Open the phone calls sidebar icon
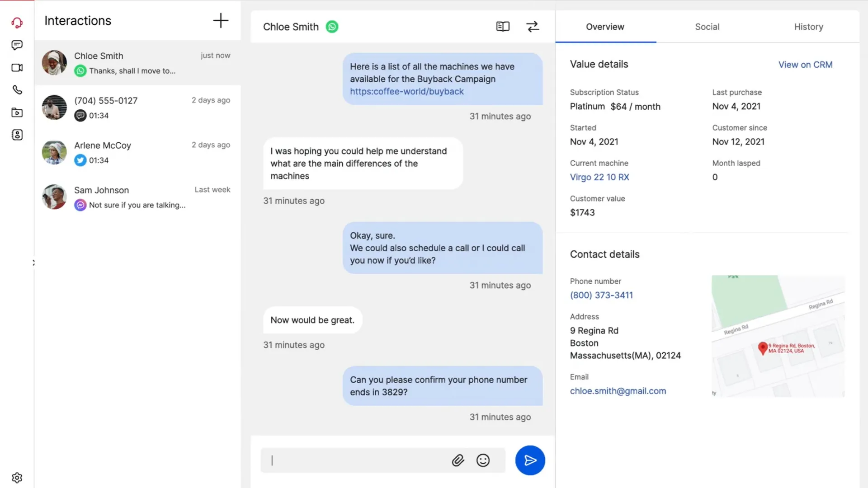 pyautogui.click(x=17, y=90)
